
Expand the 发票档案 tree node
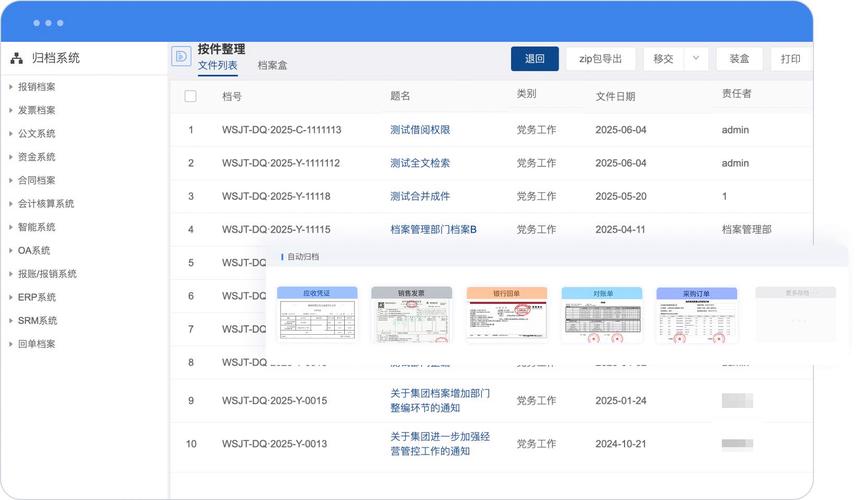click(x=10, y=110)
